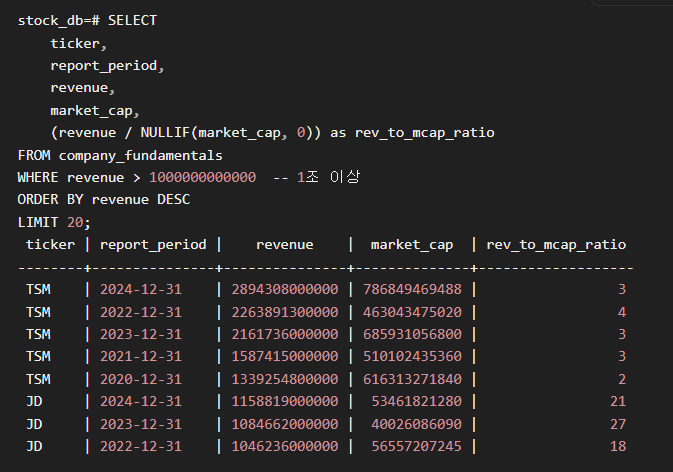Image resolution: width=673 pixels, height=472 pixels.
Task: Click date 2023-12-31 in the TSM row
Action: tap(141, 334)
